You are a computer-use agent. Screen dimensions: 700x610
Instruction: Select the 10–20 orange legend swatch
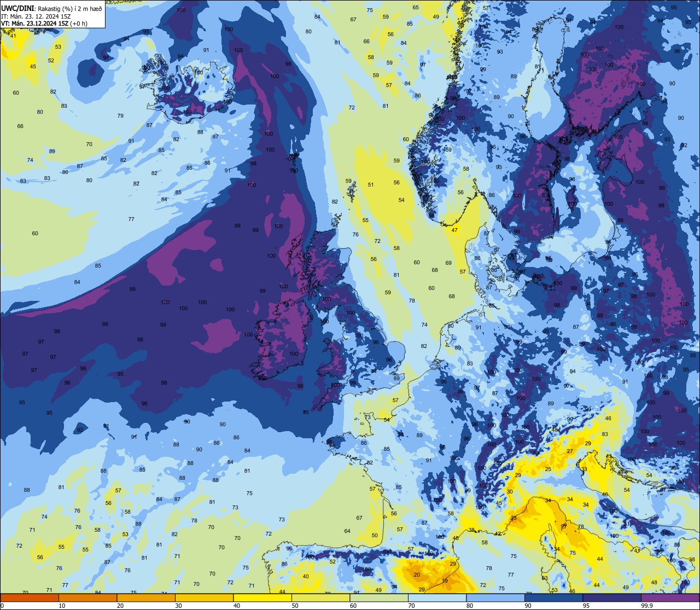click(x=87, y=597)
